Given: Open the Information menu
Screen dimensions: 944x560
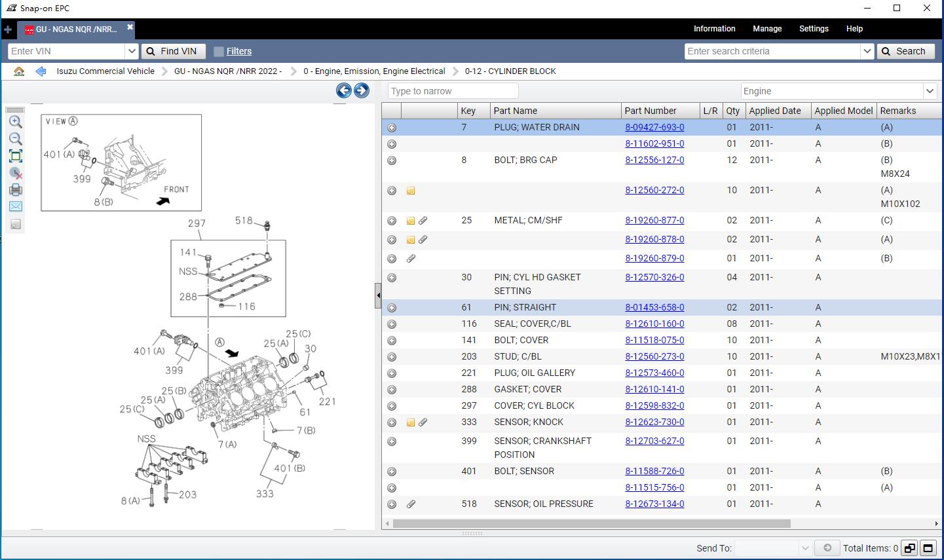Looking at the screenshot, I should 714,29.
